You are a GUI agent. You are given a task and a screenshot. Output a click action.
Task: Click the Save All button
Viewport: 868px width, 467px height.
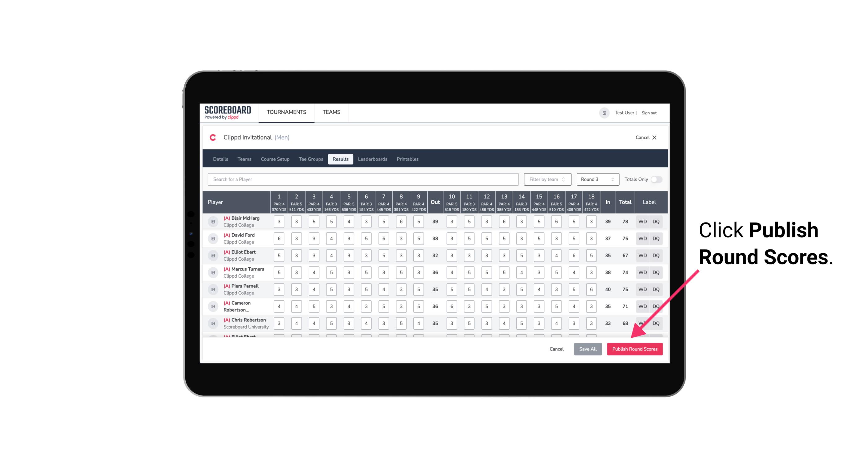(588, 349)
